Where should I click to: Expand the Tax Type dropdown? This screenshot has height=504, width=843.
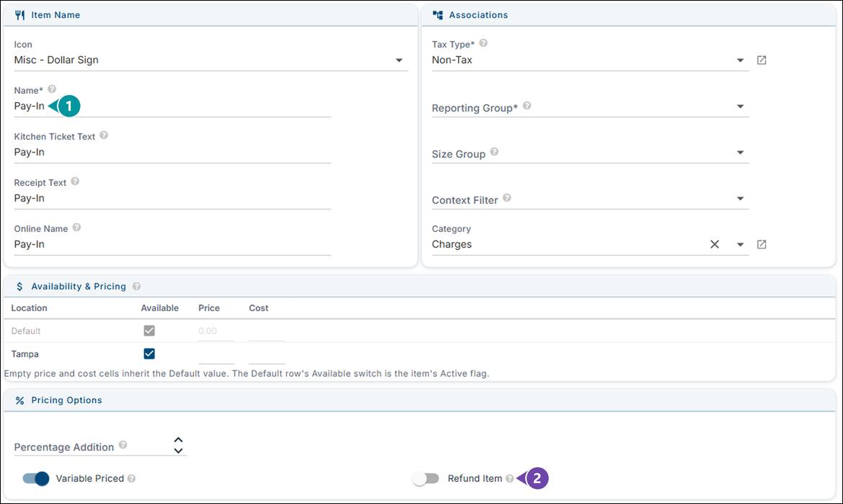(740, 60)
